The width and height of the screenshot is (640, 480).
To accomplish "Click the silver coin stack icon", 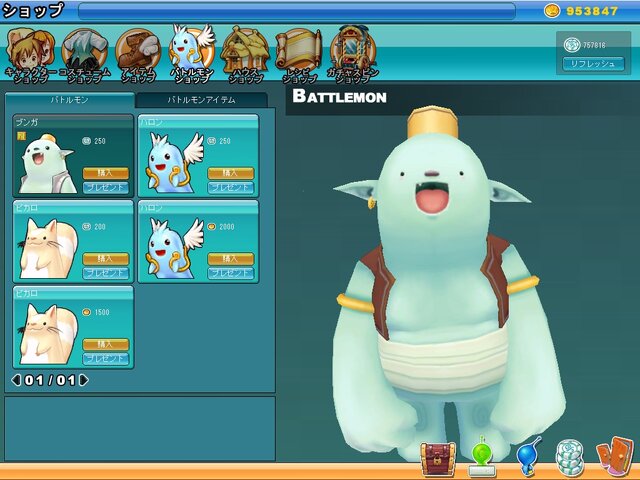I will pyautogui.click(x=569, y=455).
